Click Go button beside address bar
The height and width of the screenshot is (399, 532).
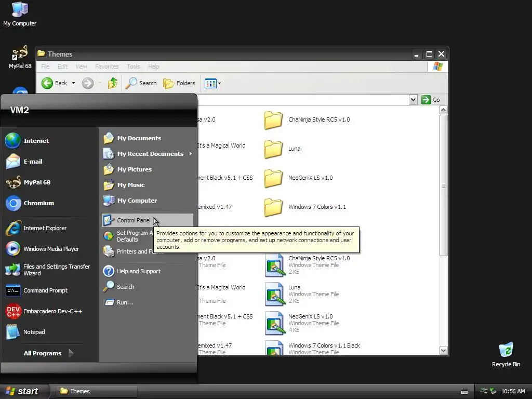[x=431, y=100]
